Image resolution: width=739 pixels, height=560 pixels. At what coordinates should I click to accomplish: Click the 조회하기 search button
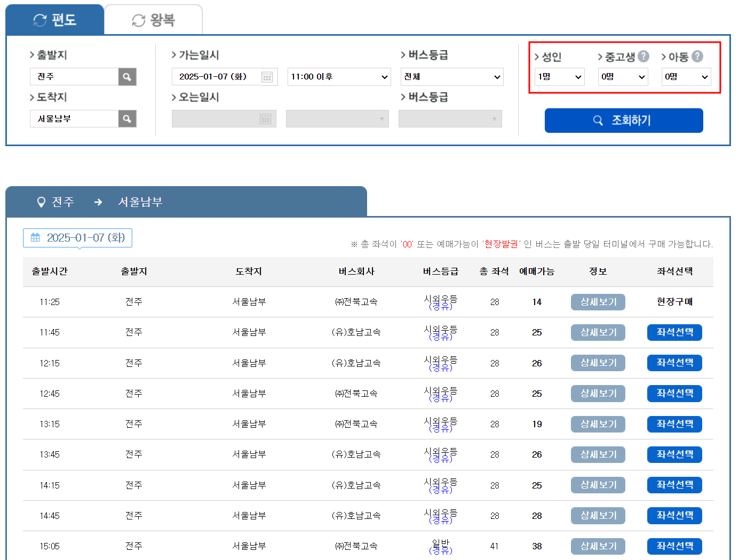coord(624,121)
